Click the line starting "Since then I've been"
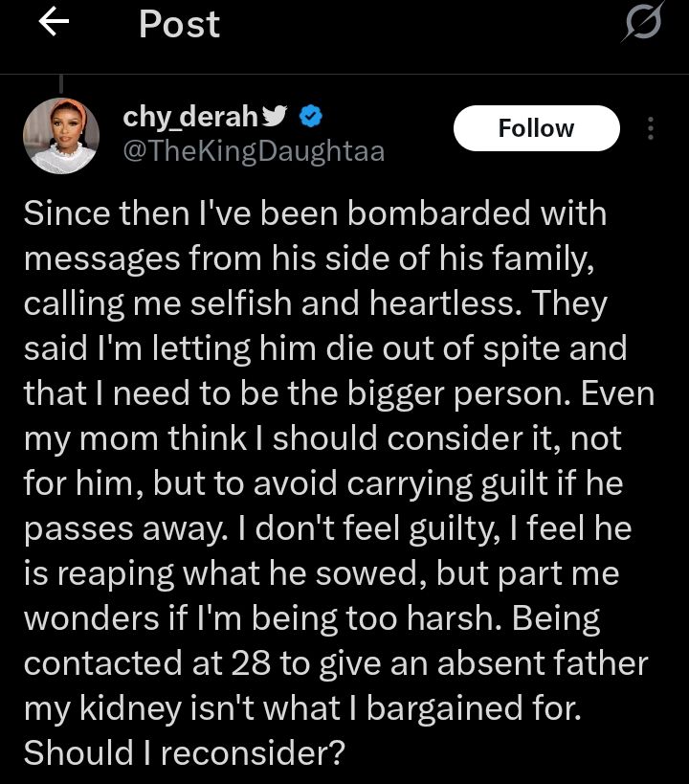 [315, 212]
